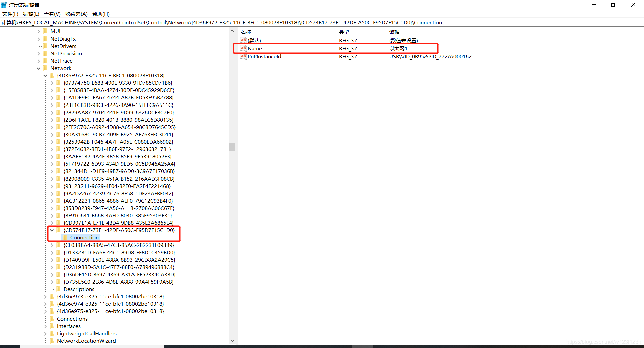The height and width of the screenshot is (348, 644).
Task: Click folder icon of {4D36E972-E325-11CE-BFC1-08002BE10318}
Action: point(52,75)
